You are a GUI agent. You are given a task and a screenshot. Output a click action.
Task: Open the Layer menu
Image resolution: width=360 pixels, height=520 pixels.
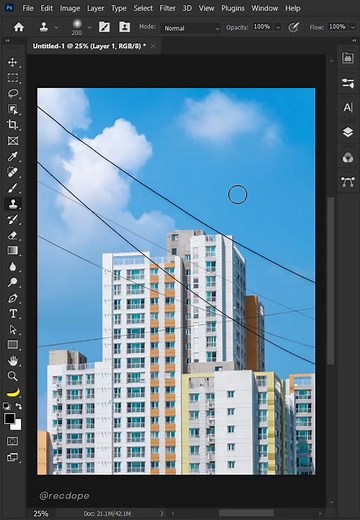[95, 8]
